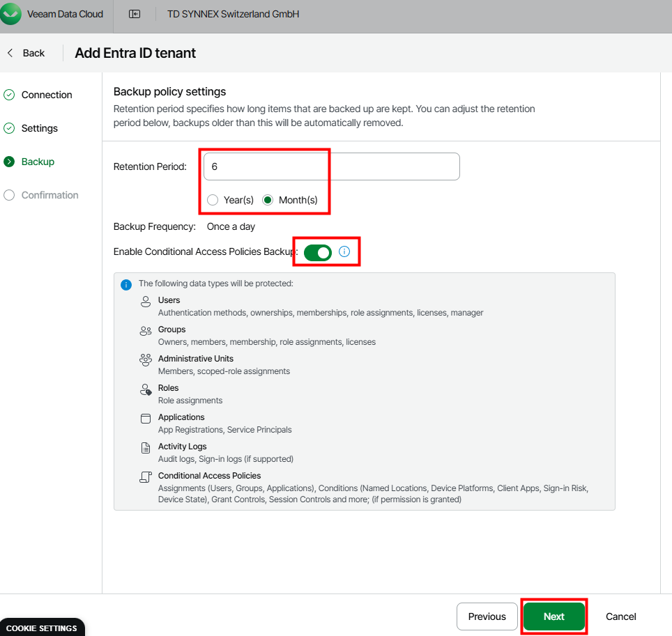
Task: Click info icon beside Conditional Access toggle
Action: (x=344, y=251)
